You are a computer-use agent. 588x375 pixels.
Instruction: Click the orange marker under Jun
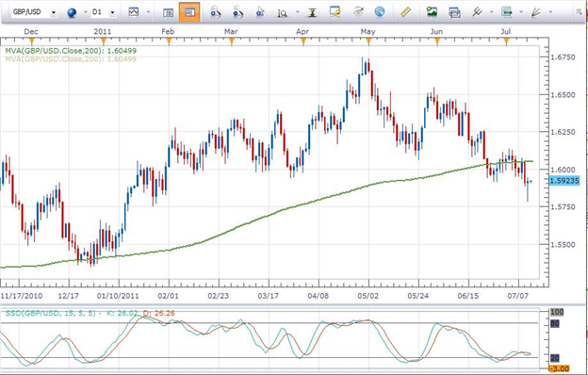437,41
